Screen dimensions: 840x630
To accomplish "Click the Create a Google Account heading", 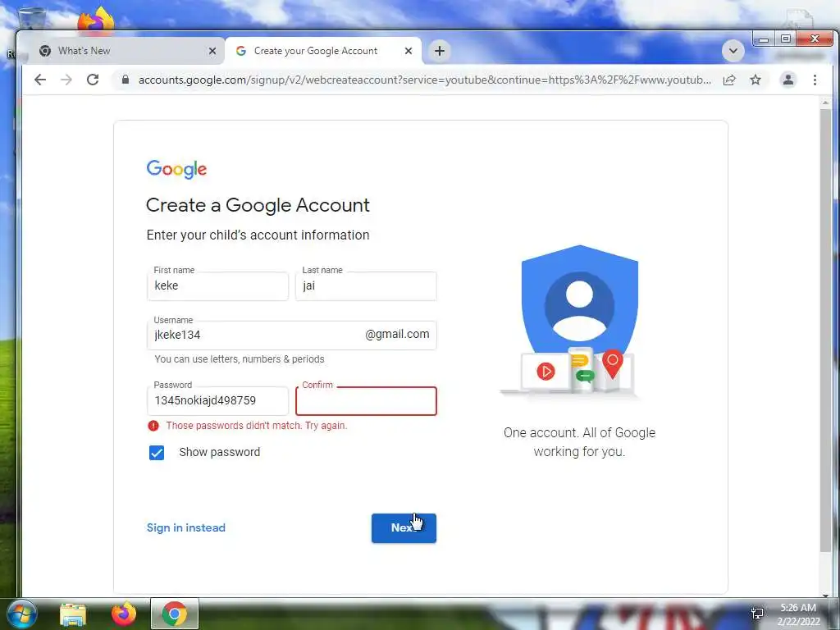I will click(x=258, y=205).
